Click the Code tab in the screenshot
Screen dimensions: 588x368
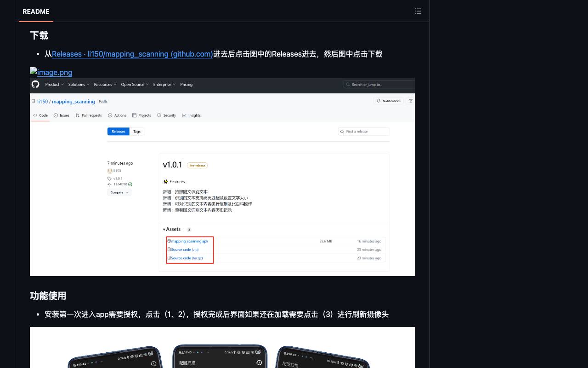click(x=40, y=115)
